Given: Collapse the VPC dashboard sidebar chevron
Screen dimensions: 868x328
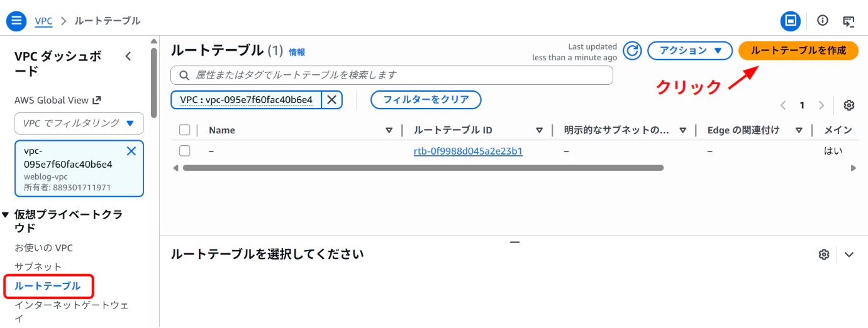Looking at the screenshot, I should (x=128, y=57).
